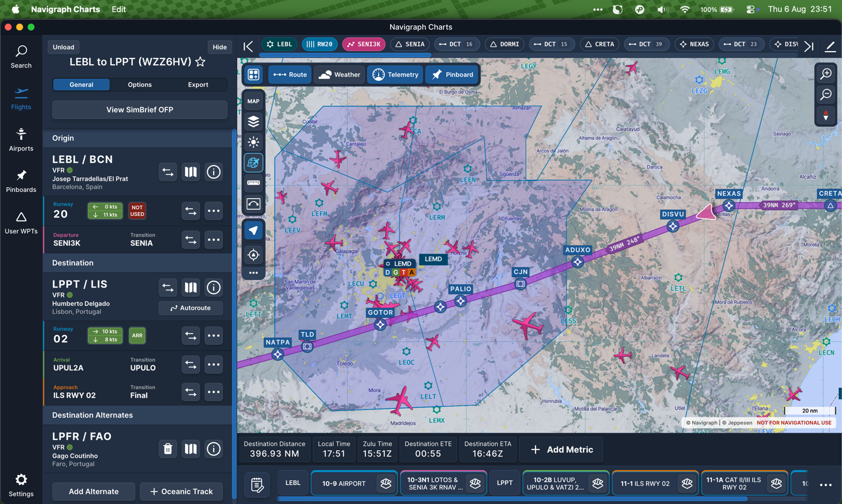842x504 pixels.
Task: Open the map widget layout picker
Action: pyautogui.click(x=253, y=74)
